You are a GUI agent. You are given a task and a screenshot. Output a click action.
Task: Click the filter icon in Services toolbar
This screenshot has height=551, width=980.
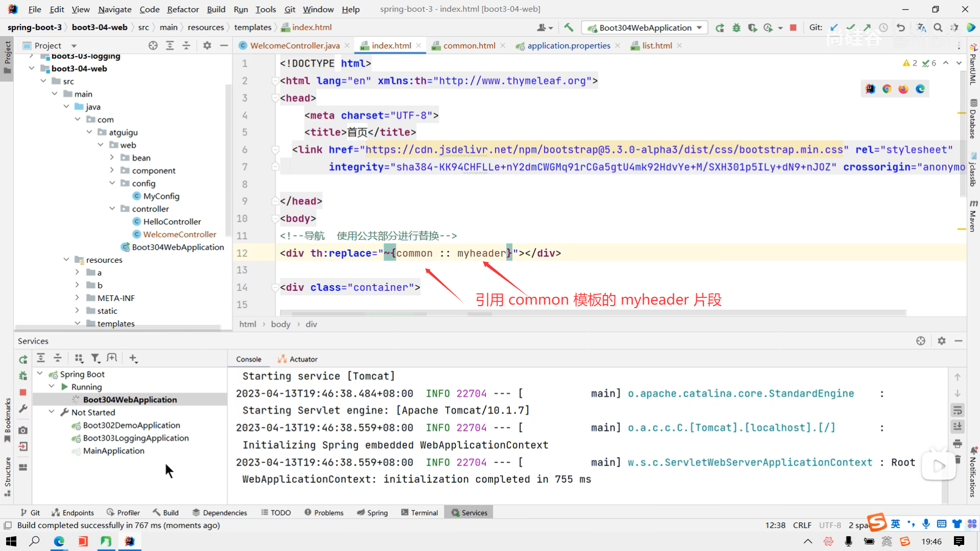[x=95, y=358]
